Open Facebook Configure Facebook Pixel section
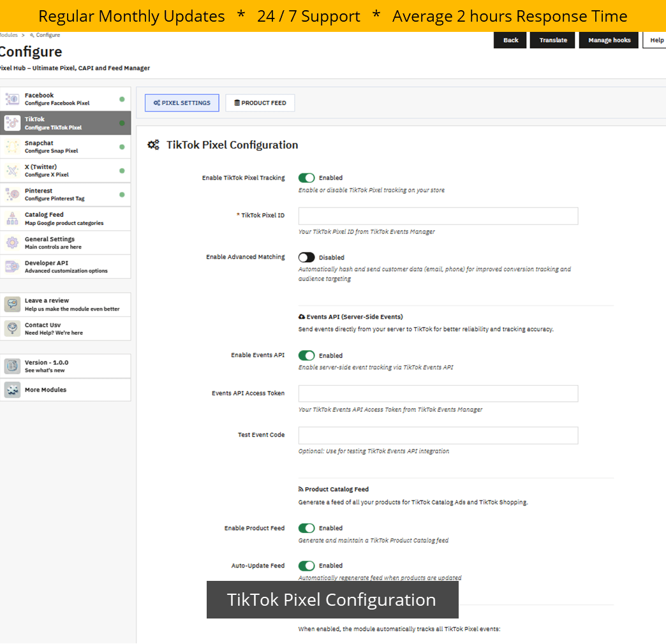666x644 pixels. coord(66,99)
